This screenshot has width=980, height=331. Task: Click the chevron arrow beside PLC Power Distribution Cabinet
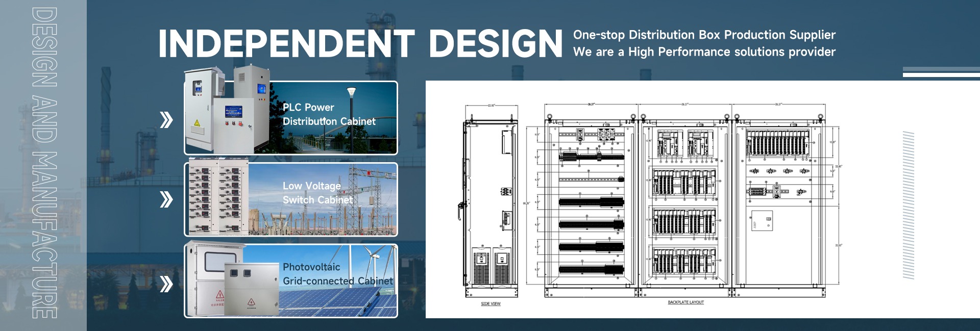(166, 120)
